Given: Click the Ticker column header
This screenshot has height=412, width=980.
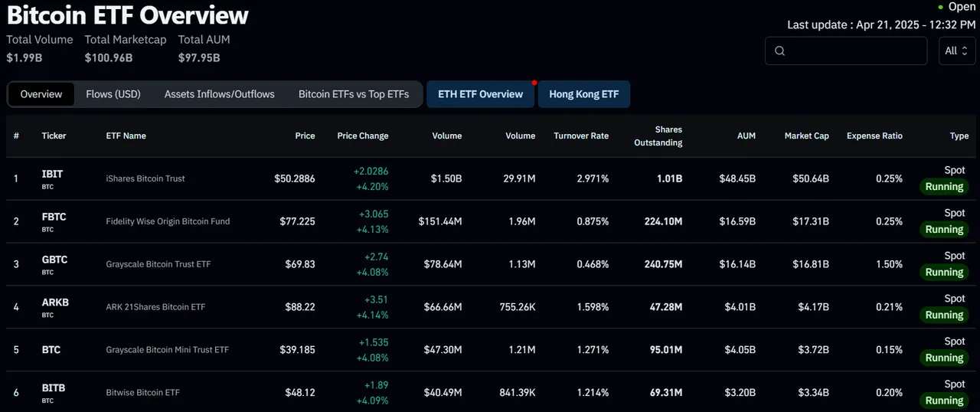Looking at the screenshot, I should [54, 136].
